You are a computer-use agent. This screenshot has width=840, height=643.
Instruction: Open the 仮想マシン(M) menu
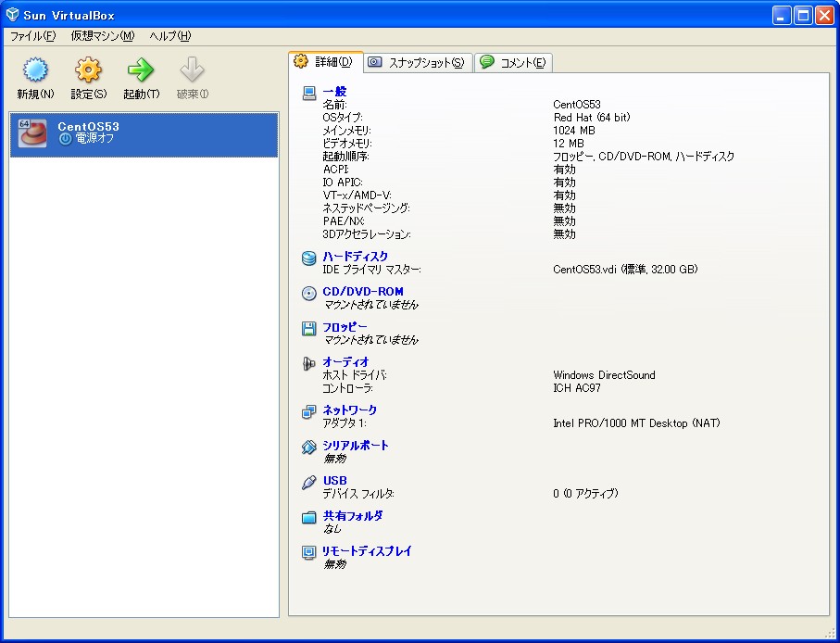tap(103, 36)
